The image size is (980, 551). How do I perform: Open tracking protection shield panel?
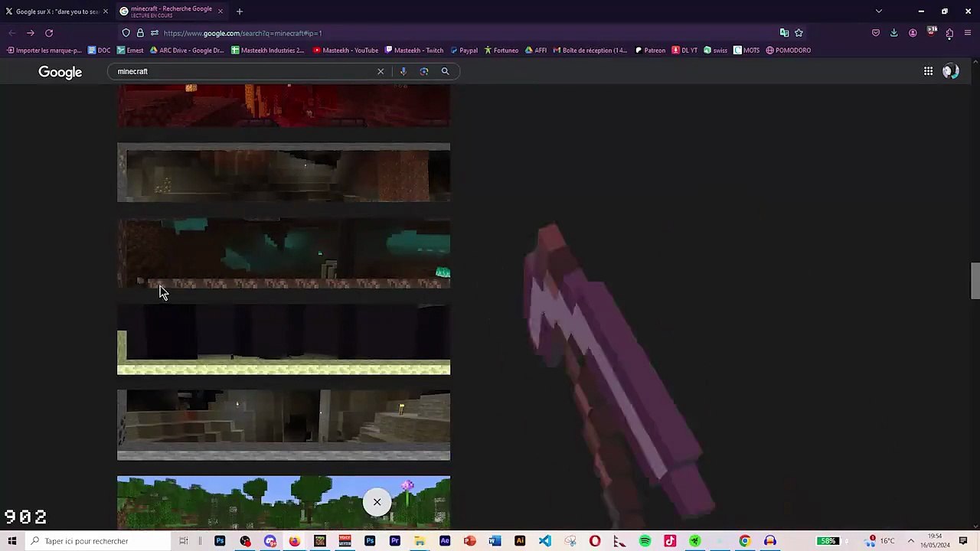click(126, 33)
